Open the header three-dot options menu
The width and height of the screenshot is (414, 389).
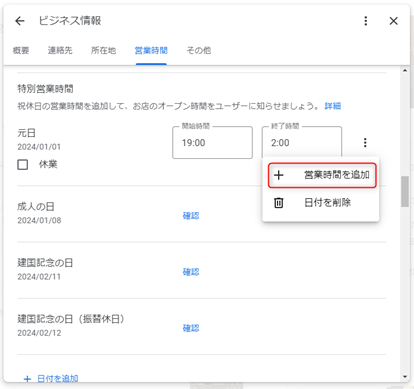[x=366, y=21]
